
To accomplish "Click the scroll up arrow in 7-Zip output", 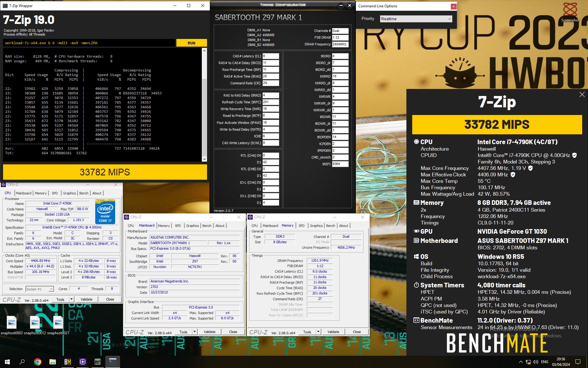I will (204, 51).
